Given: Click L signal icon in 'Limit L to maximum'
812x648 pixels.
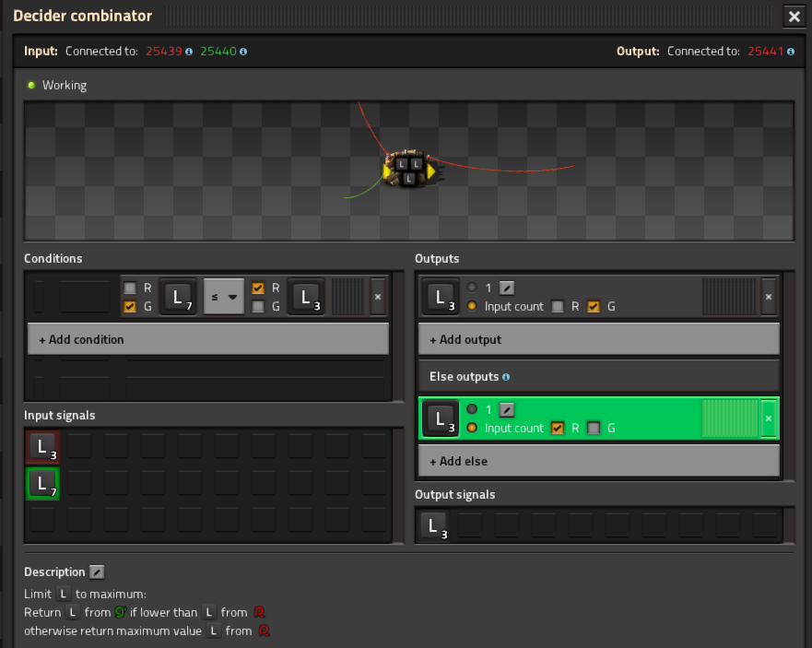Looking at the screenshot, I should (x=64, y=595).
